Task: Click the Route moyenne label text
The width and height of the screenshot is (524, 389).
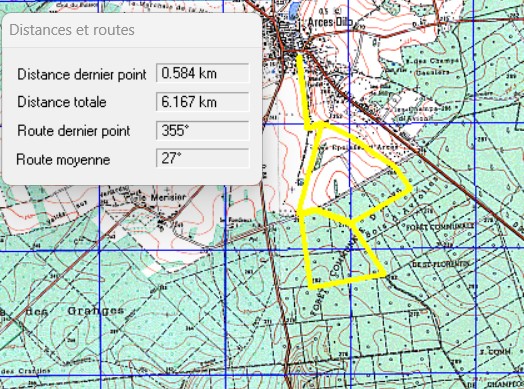Action: pos(63,159)
